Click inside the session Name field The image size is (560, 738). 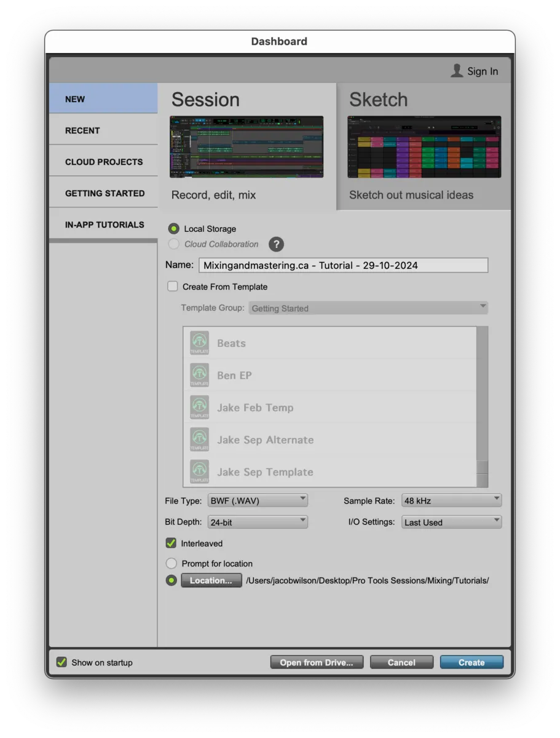[343, 265]
